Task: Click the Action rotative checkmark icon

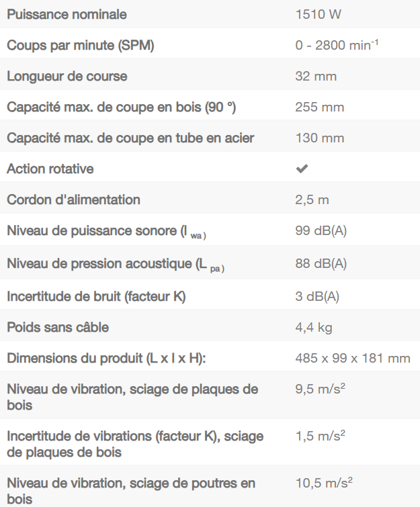Action: point(302,169)
